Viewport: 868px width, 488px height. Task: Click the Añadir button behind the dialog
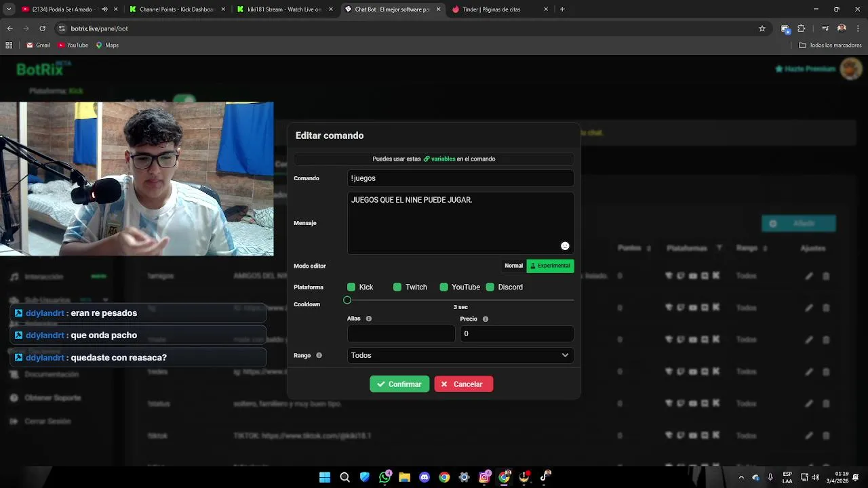point(799,224)
